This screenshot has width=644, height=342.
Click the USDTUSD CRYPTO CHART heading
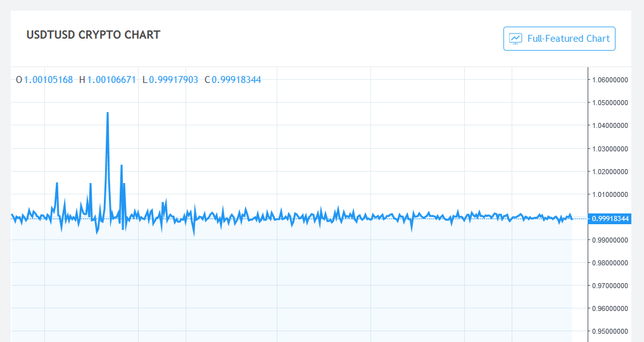[x=93, y=35]
